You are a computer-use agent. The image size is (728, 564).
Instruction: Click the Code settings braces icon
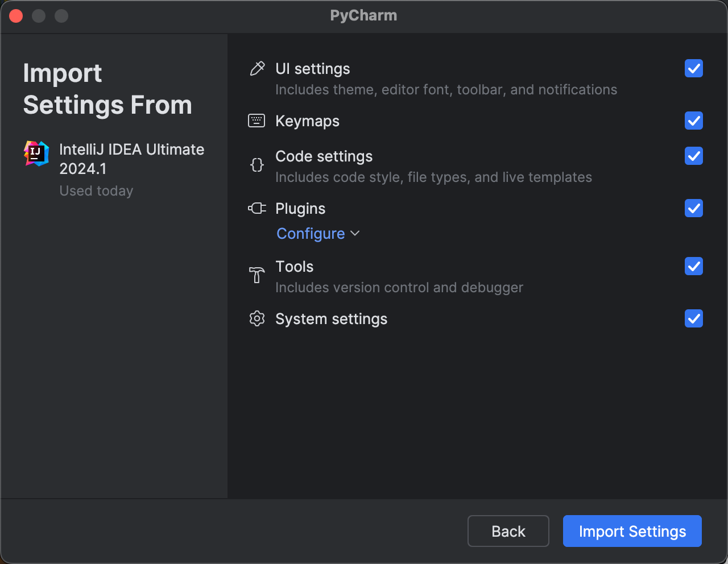point(257,164)
